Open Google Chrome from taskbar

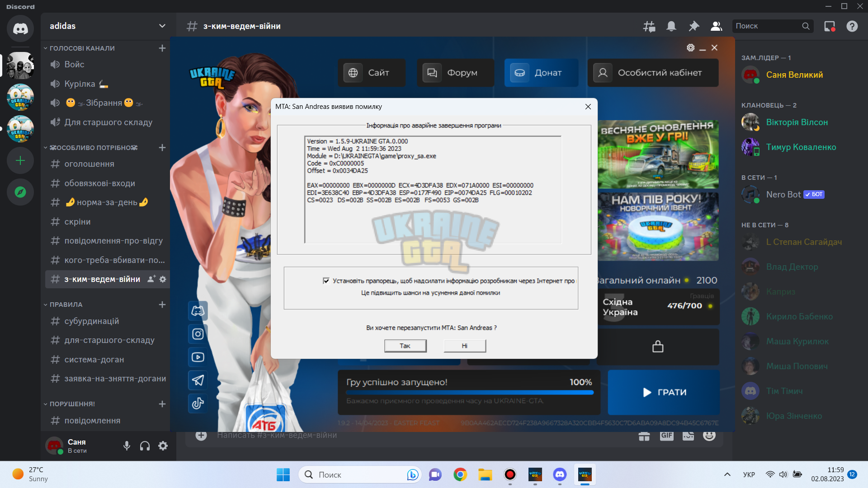(x=460, y=474)
